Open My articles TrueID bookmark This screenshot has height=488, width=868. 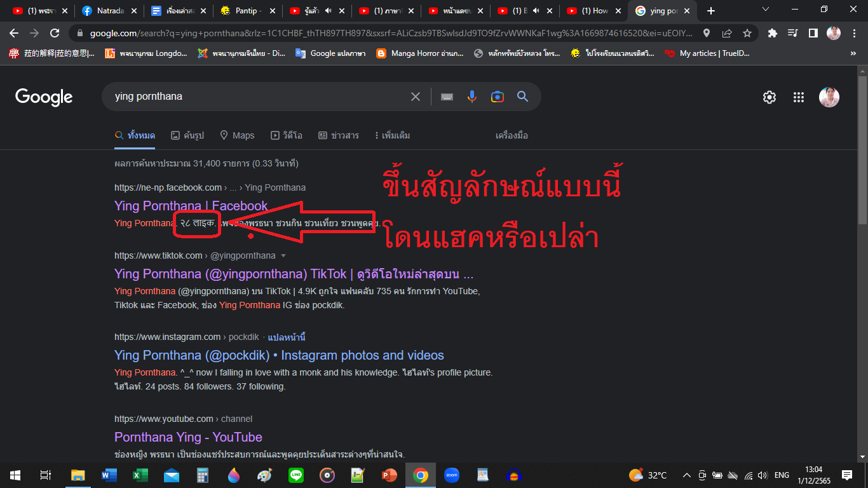(707, 54)
